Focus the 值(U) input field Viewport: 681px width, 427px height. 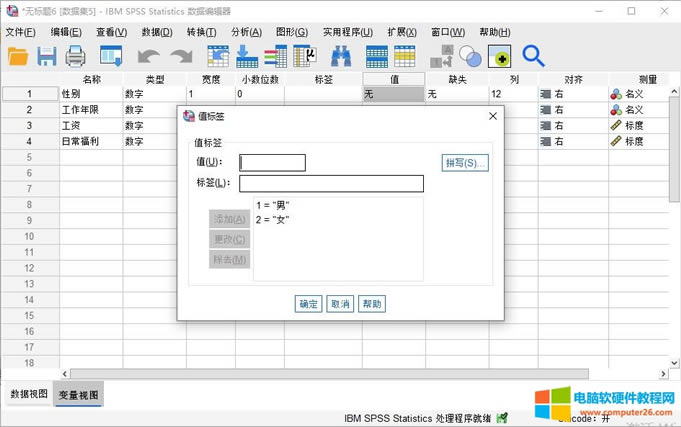[x=272, y=163]
